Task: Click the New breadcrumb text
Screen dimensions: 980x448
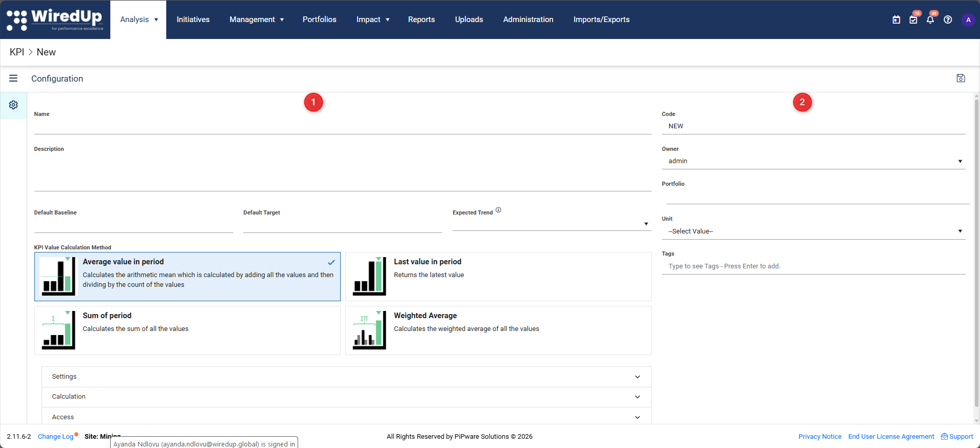Action: (46, 52)
